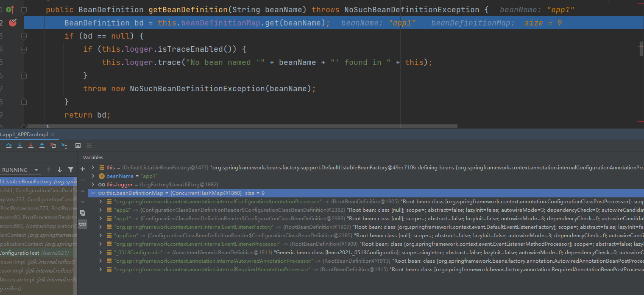Select the app1_APPDaoImpl debug tab
This screenshot has height=295, width=644.
23,135
